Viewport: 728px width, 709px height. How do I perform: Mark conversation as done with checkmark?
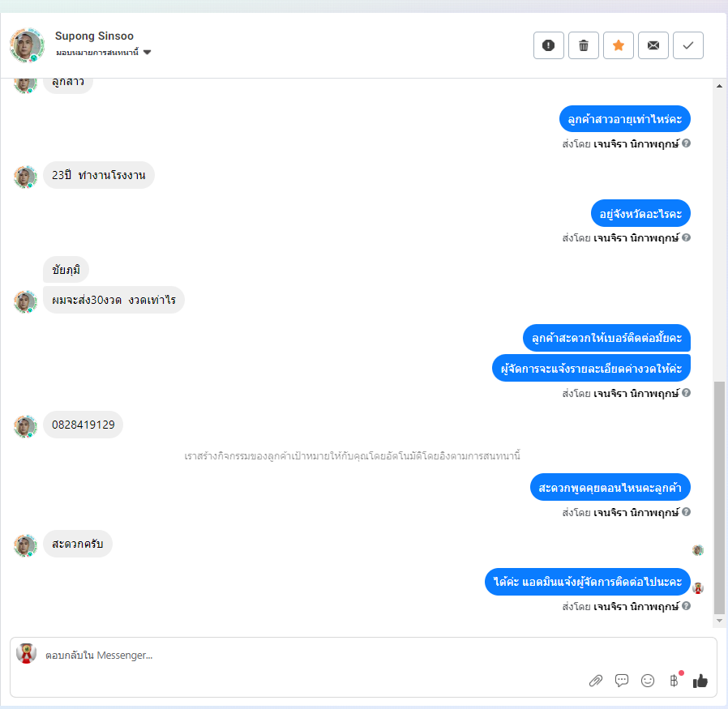pos(688,45)
